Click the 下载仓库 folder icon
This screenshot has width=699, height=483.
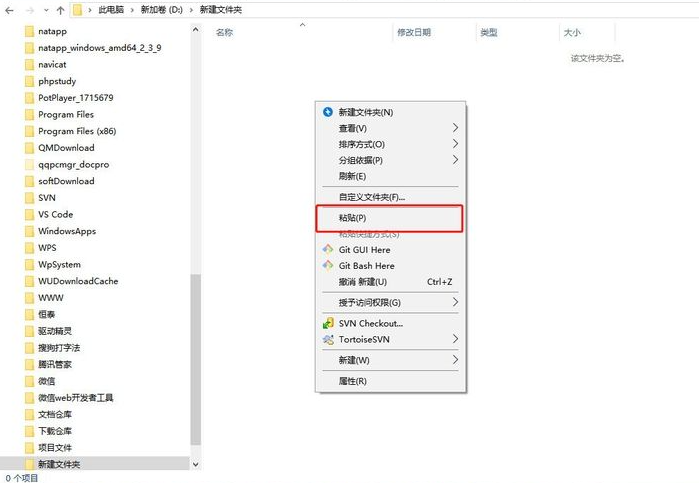(x=29, y=431)
